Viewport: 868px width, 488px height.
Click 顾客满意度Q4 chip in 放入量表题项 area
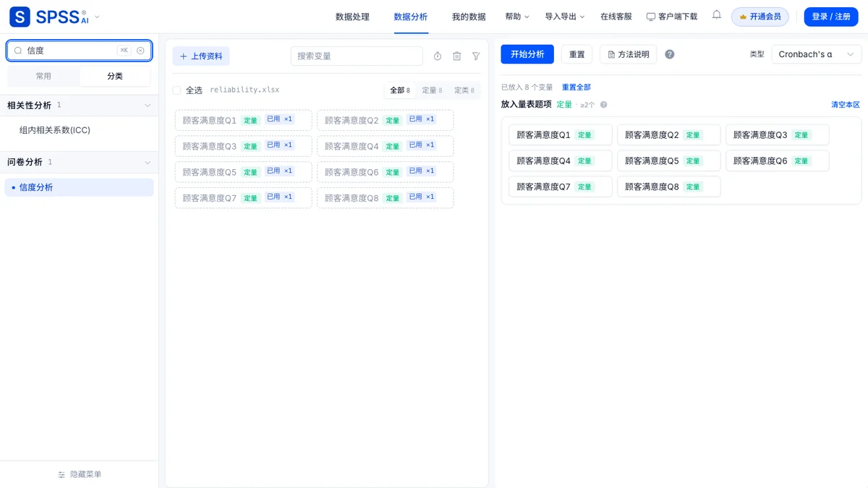pyautogui.click(x=561, y=161)
